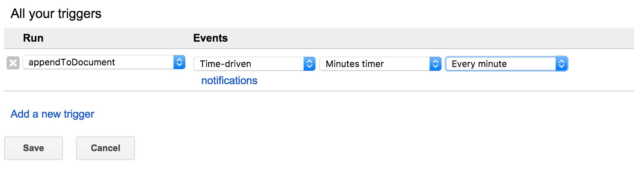Open the Minutes timer type dropdown

tap(380, 64)
